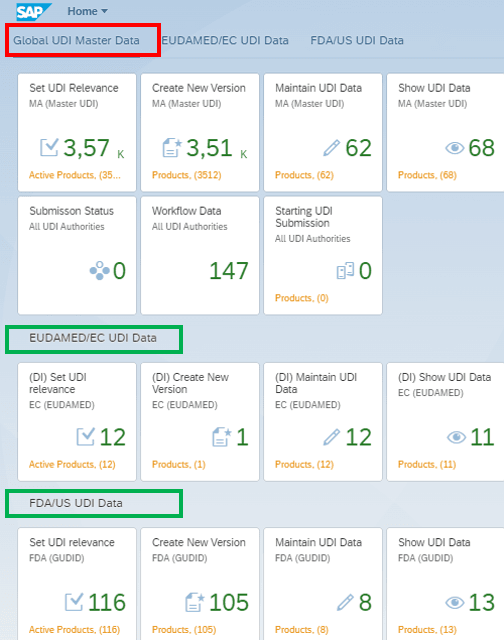The image size is (504, 640).
Task: Click Products, (13) label
Action: 427,630
